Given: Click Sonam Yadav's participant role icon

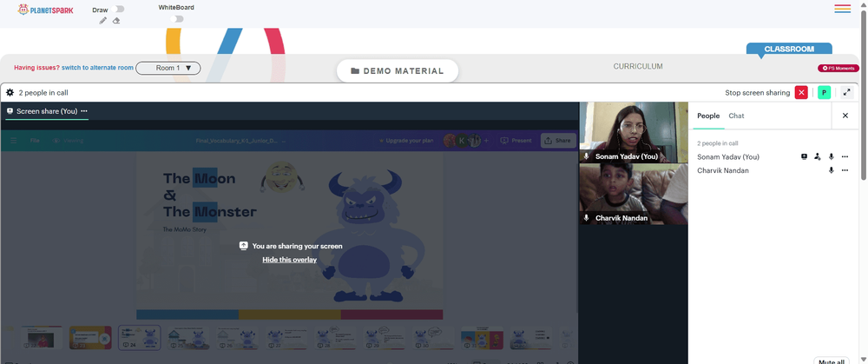Looking at the screenshot, I should click(818, 156).
